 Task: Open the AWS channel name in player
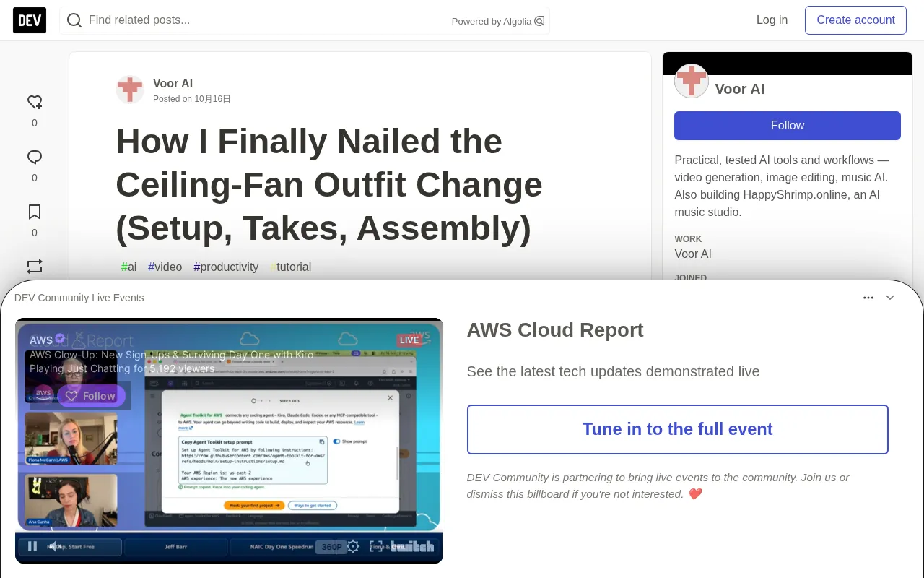(41, 340)
